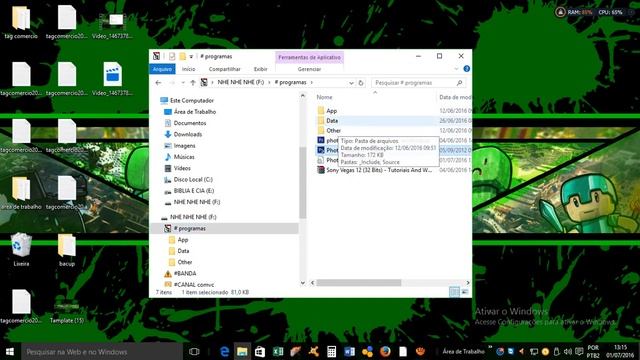640x360 pixels.
Task: Launch Excel from the taskbar
Action: point(278,351)
